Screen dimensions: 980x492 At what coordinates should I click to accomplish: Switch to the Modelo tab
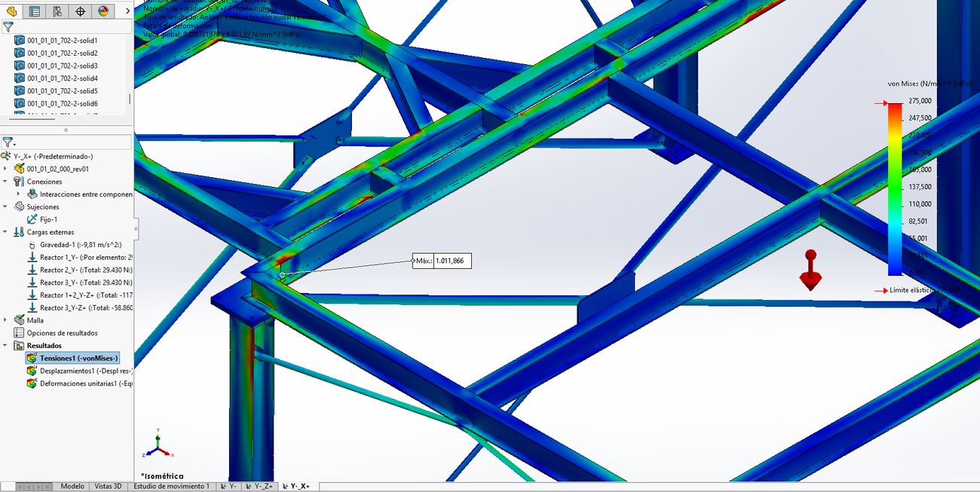72,487
